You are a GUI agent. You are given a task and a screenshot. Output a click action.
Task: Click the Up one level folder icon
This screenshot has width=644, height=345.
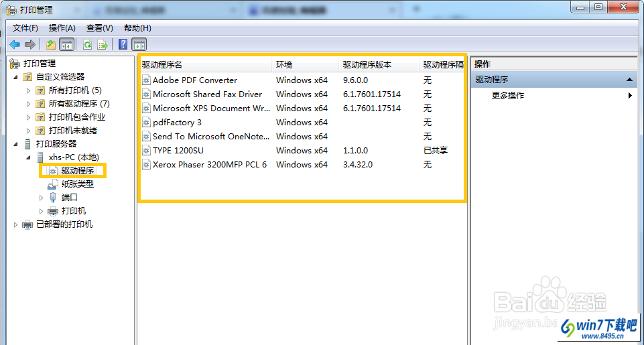click(50, 44)
